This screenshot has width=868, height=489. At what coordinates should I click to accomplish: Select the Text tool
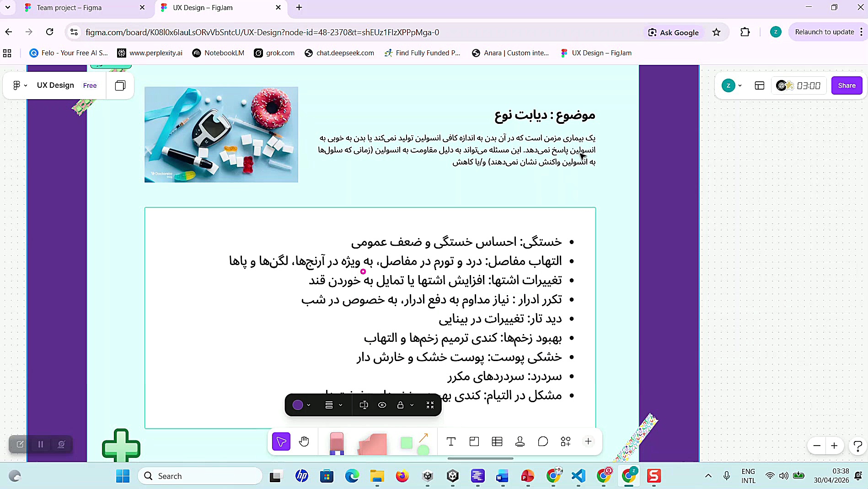[451, 441]
